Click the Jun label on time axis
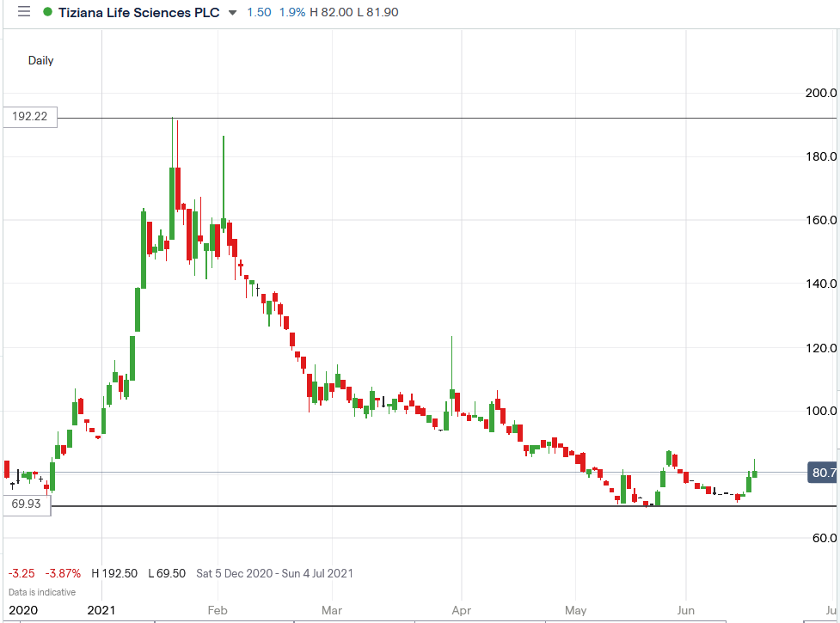840x623 pixels. (x=686, y=611)
